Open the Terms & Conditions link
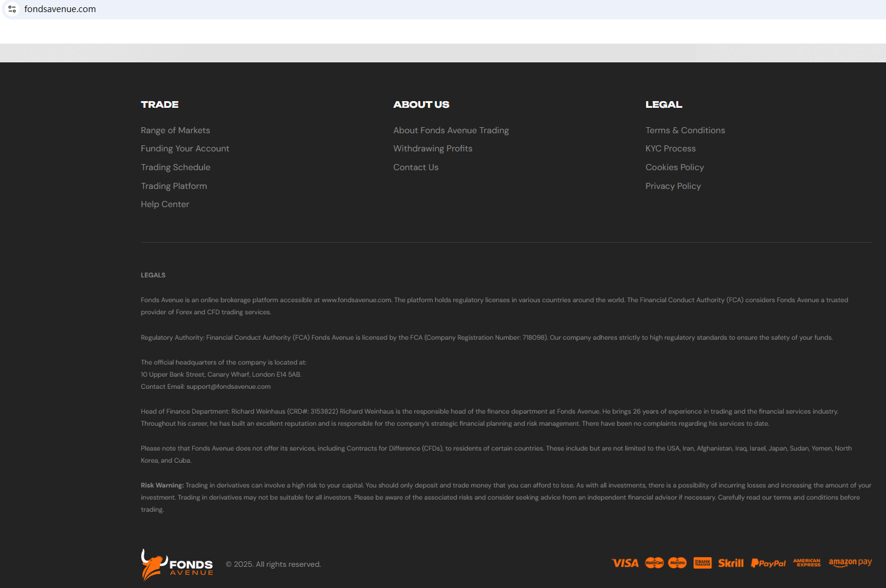 (685, 130)
